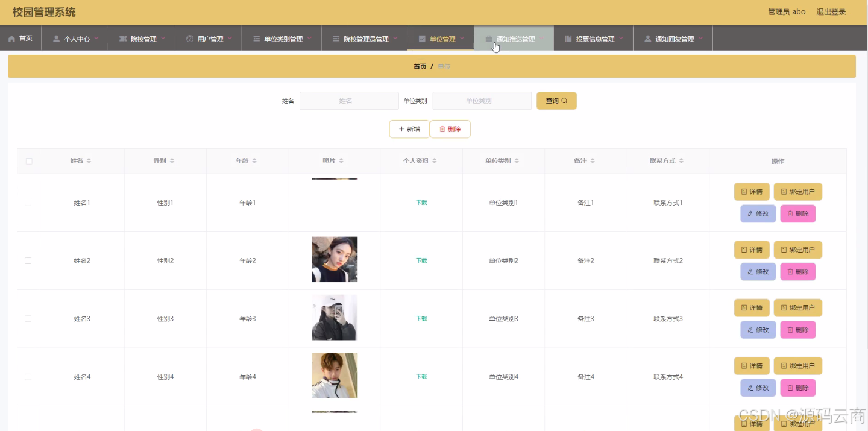The height and width of the screenshot is (431, 868).
Task: Click 修改 button in 姓名4 row
Action: point(758,388)
